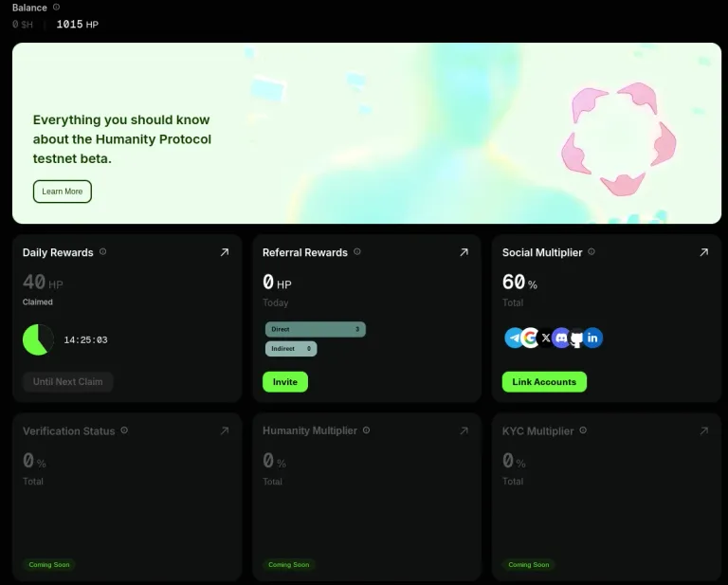Click the Google social icon
Image resolution: width=728 pixels, height=585 pixels.
point(529,338)
